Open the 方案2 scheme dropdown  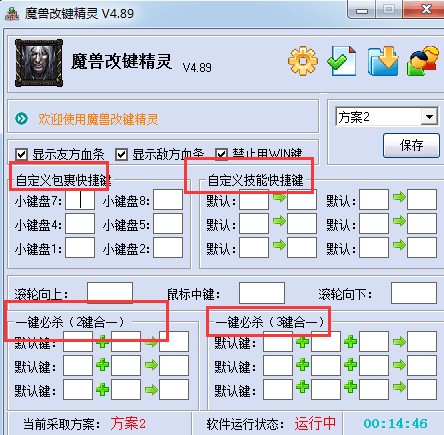387,117
